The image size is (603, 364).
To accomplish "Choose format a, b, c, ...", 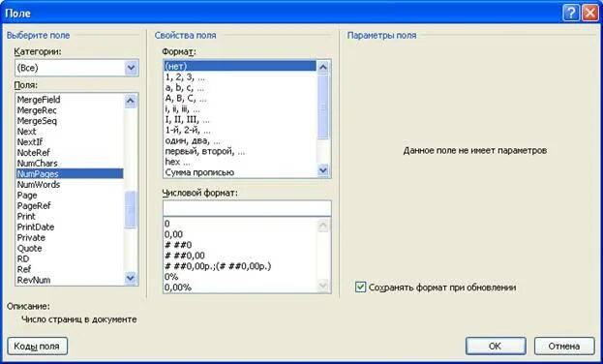I will [240, 88].
